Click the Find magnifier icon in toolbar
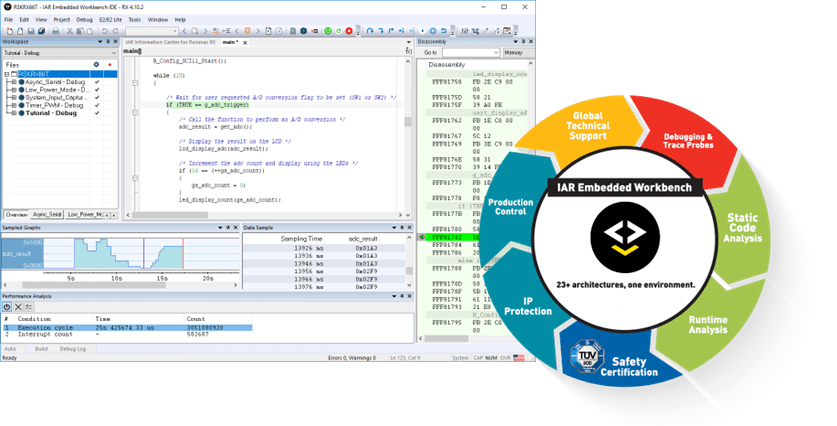Screen dimensions: 837x426 pos(195,31)
